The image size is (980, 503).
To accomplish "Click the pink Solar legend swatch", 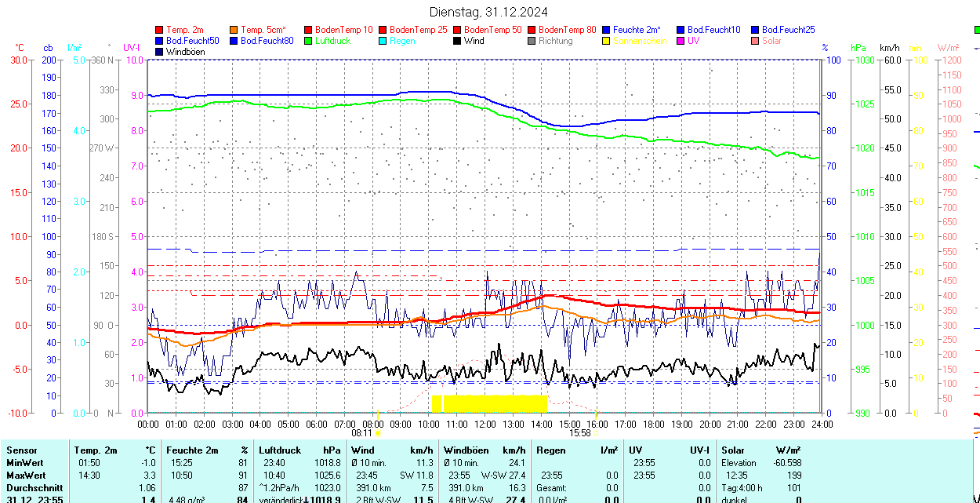I will point(755,41).
